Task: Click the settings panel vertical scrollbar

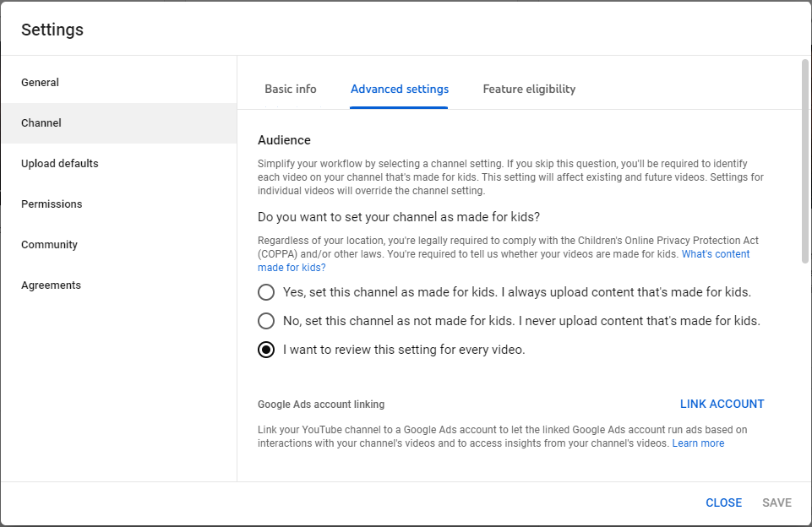Action: (x=804, y=161)
